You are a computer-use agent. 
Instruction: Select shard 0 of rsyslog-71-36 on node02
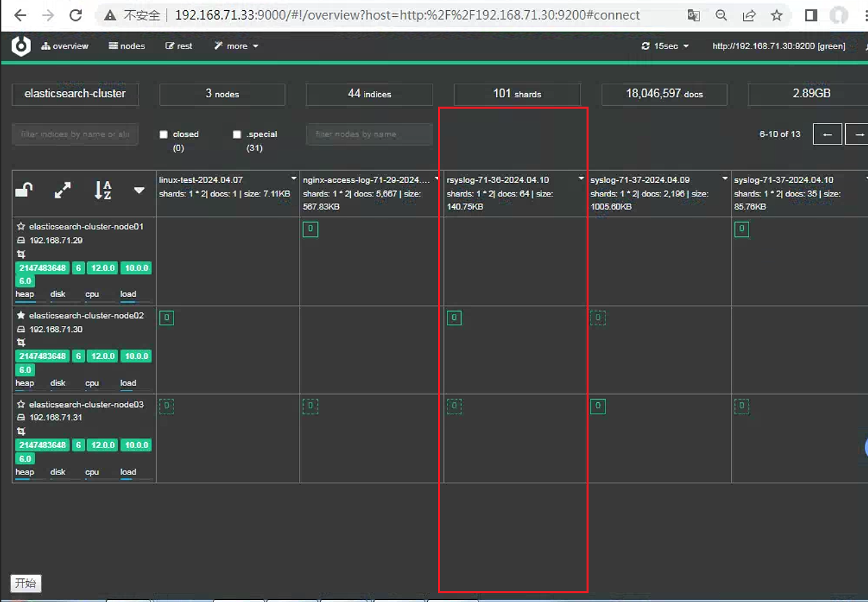click(x=454, y=318)
